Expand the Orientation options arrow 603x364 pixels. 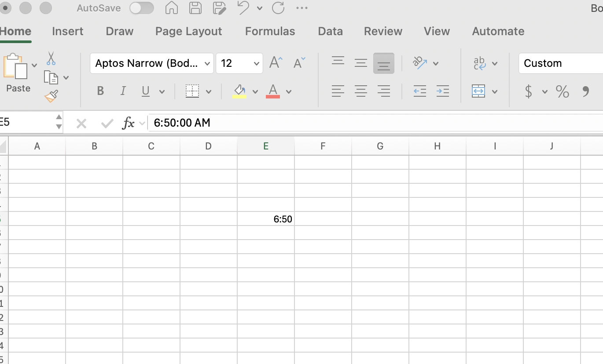point(436,64)
